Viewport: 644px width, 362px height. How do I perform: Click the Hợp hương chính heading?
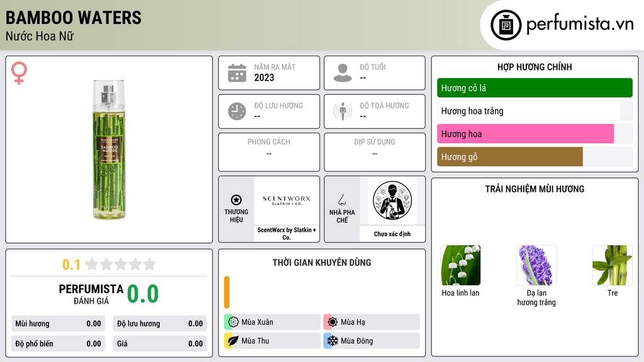click(x=535, y=67)
